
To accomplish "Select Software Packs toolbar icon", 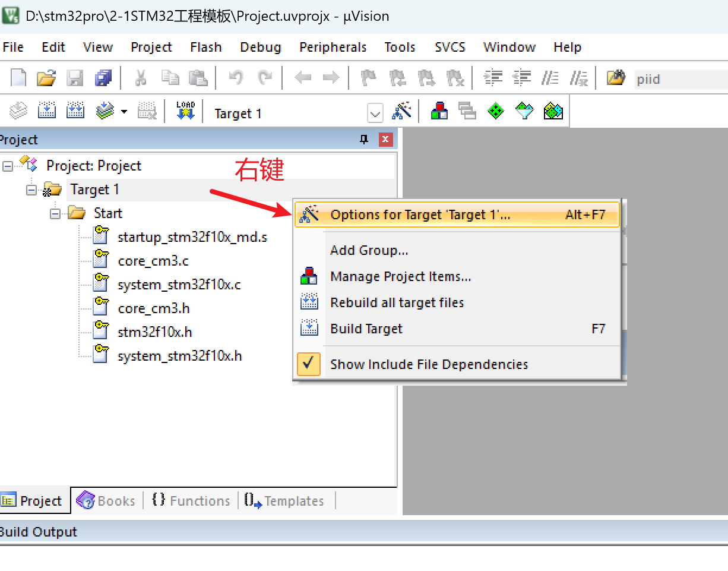I will [524, 111].
